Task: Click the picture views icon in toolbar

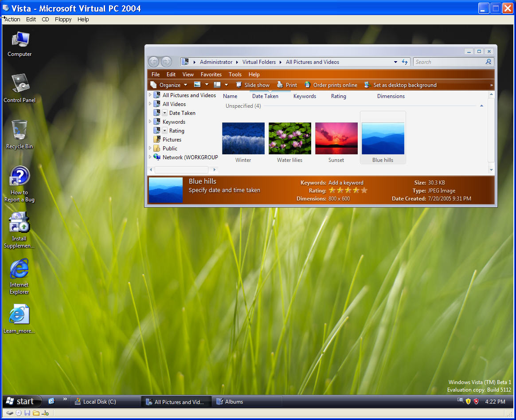Action: click(197, 85)
